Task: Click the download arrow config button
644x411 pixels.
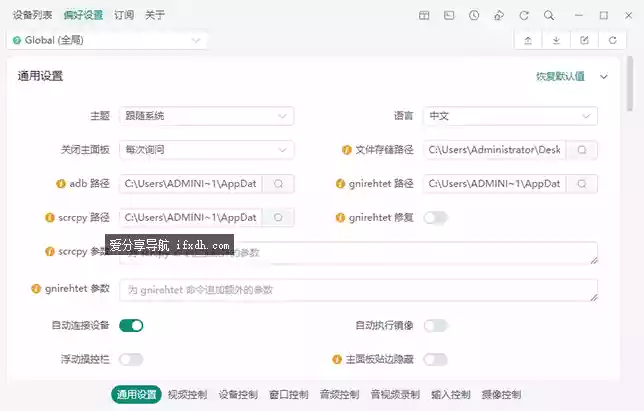Action: click(556, 40)
